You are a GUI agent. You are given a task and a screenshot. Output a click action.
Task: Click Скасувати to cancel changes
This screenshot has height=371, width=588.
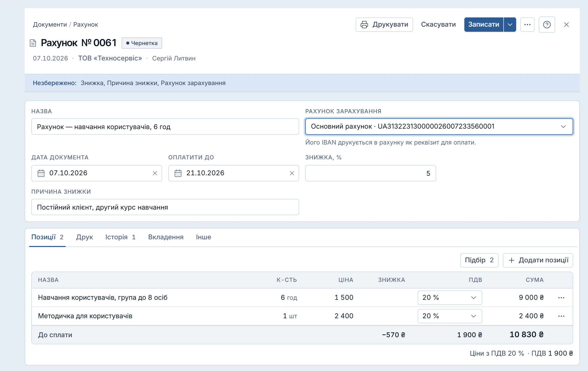438,25
